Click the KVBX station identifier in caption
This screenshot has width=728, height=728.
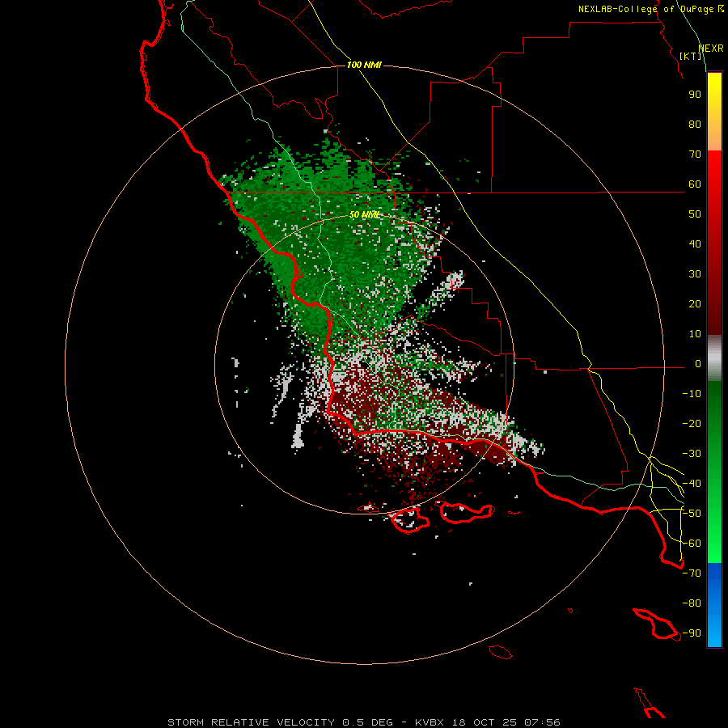coord(430,722)
